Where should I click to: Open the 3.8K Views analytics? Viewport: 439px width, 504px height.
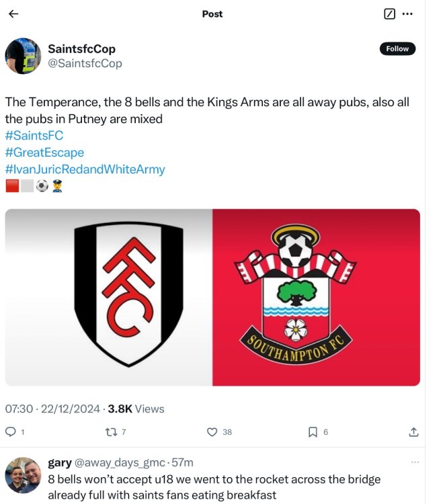(136, 409)
